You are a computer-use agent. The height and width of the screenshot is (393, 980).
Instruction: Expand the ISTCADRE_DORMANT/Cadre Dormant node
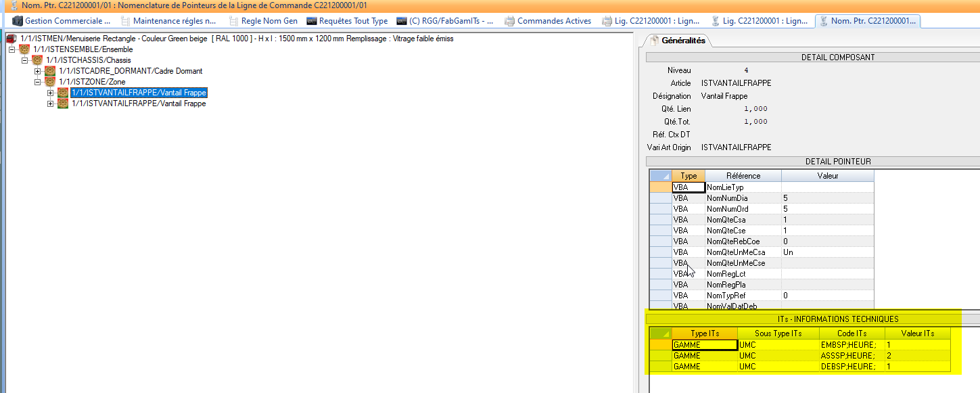click(38, 71)
